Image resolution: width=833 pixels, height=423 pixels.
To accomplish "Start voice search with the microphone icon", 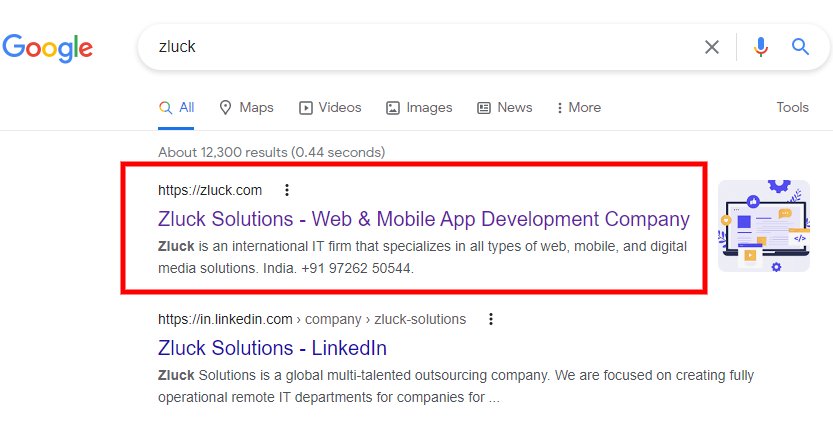I will tap(761, 47).
